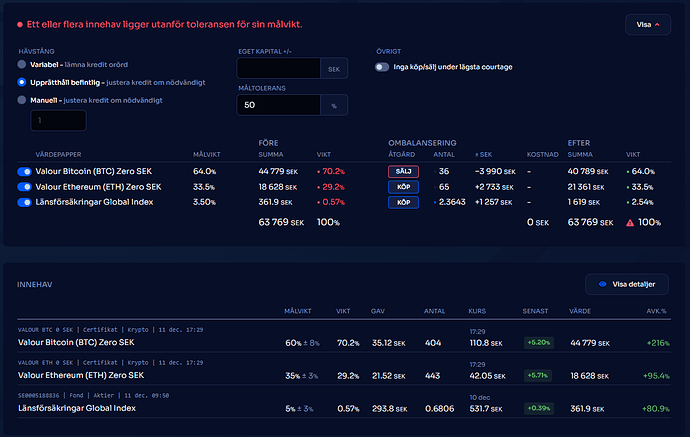Disable the Valour Bitcoin rebalancing toggle

24,172
